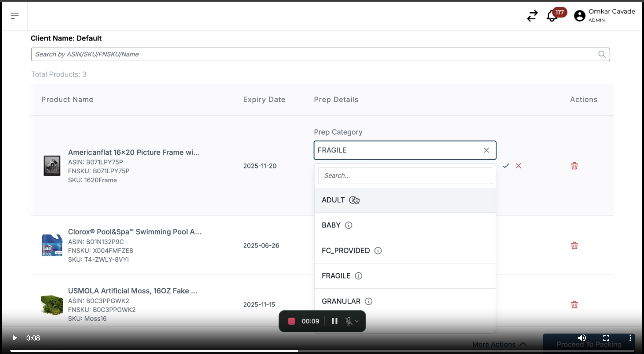Toggle video fullscreen mode

click(606, 338)
